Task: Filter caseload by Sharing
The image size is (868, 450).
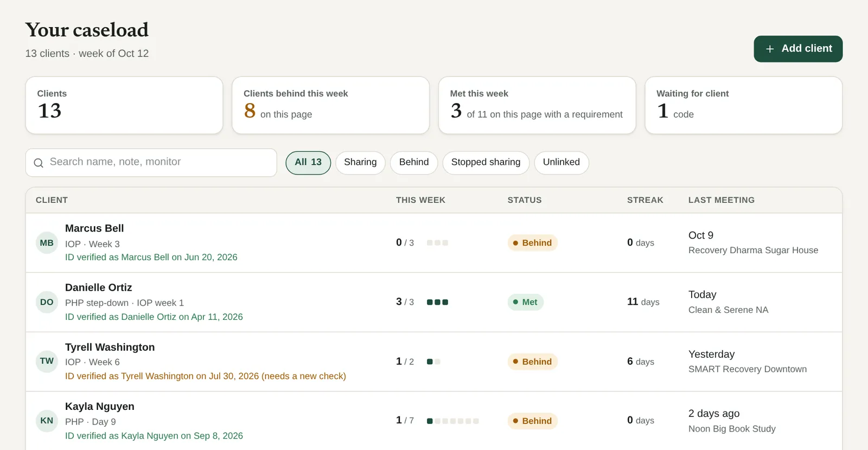Action: pyautogui.click(x=360, y=163)
